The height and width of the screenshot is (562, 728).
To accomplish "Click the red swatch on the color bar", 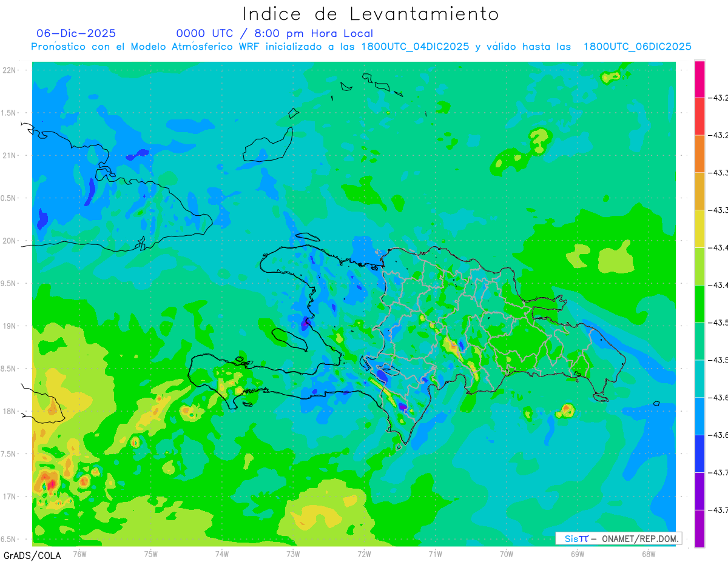I will pyautogui.click(x=699, y=116).
